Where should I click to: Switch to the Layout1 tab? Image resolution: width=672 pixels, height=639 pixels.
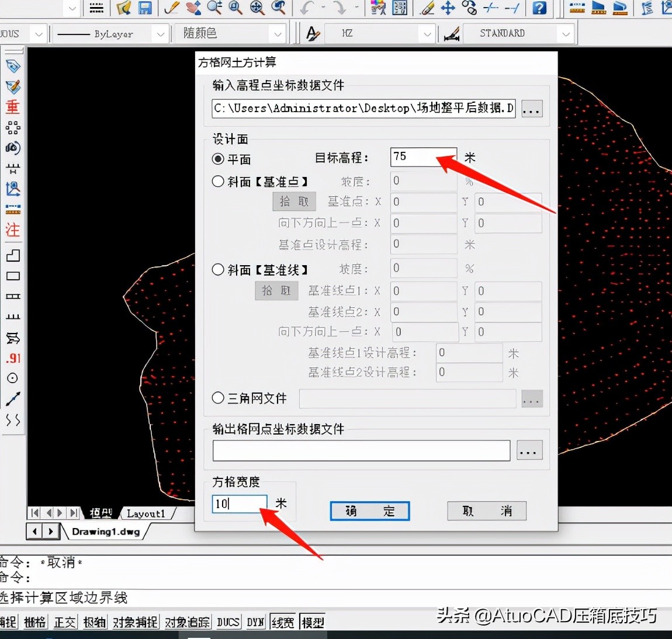point(146,513)
